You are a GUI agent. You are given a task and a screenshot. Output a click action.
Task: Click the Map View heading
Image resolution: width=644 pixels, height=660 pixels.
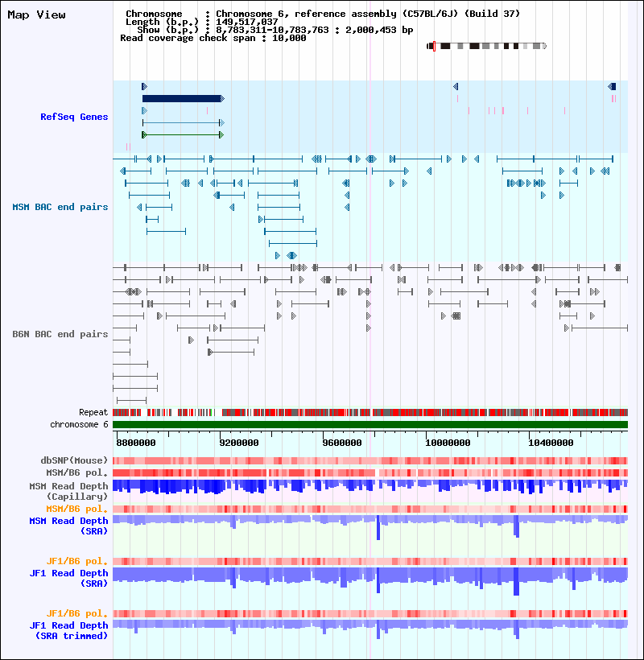[x=36, y=14]
